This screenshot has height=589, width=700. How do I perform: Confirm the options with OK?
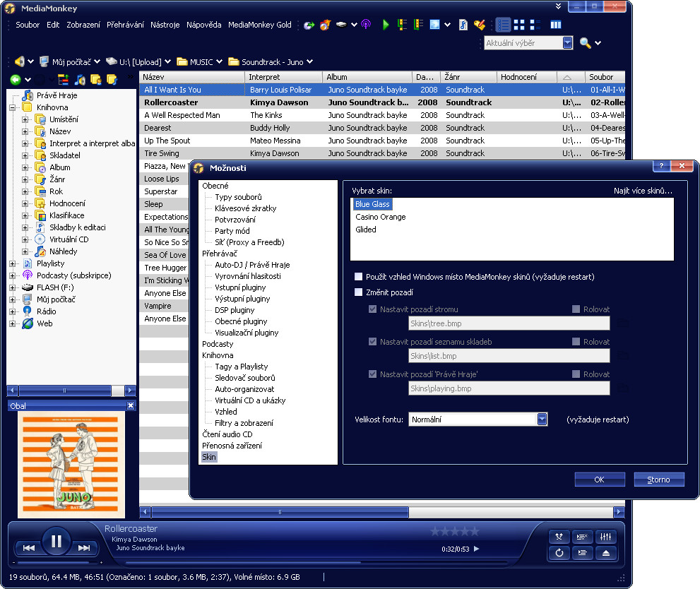(x=600, y=480)
